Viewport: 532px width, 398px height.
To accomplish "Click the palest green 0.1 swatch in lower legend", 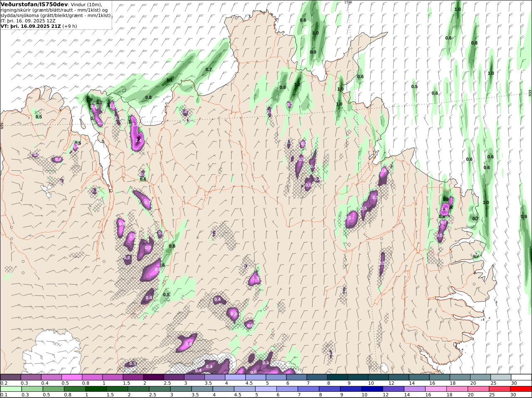I will click(x=10, y=389).
